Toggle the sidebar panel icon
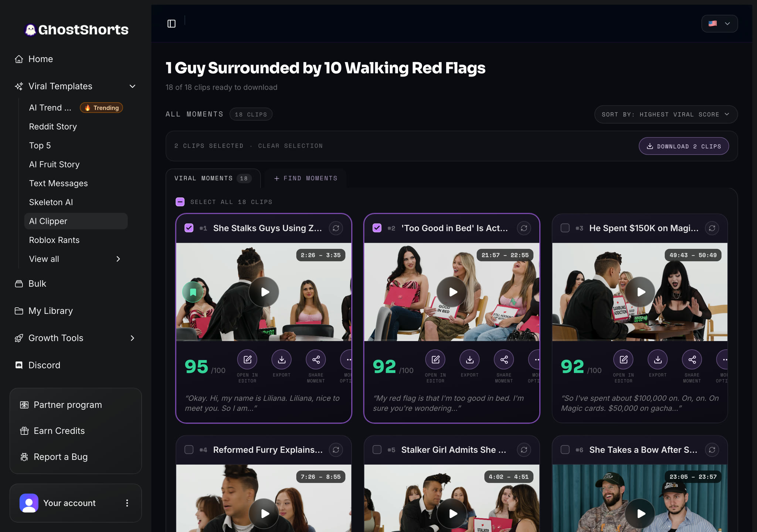The image size is (757, 532). coord(172,24)
